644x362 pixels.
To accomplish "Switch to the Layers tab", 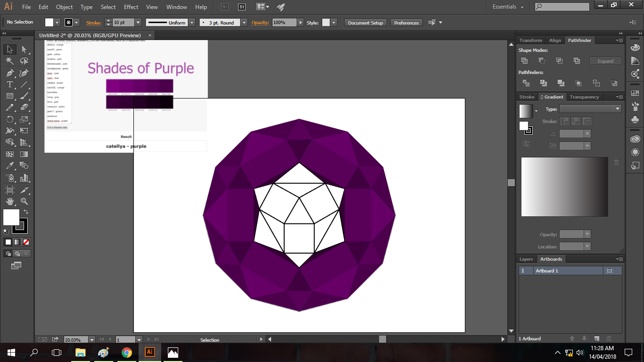I will point(526,259).
